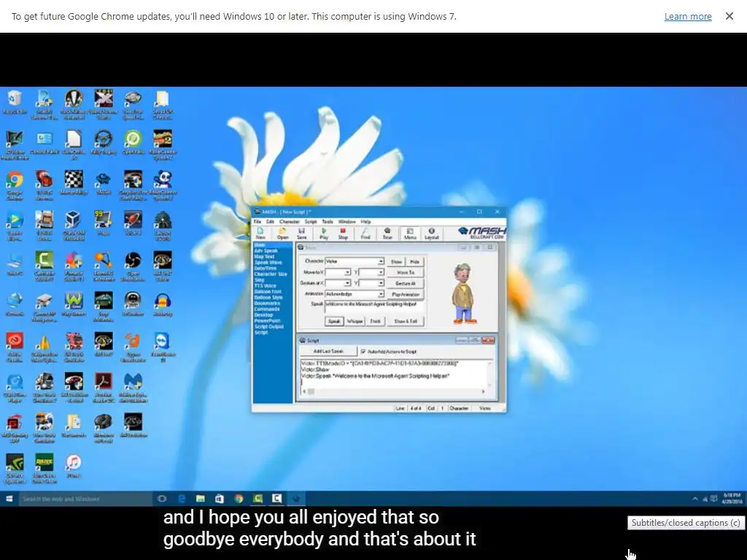This screenshot has height=560, width=747.
Task: Click the Show & Tell button
Action: pyautogui.click(x=406, y=322)
